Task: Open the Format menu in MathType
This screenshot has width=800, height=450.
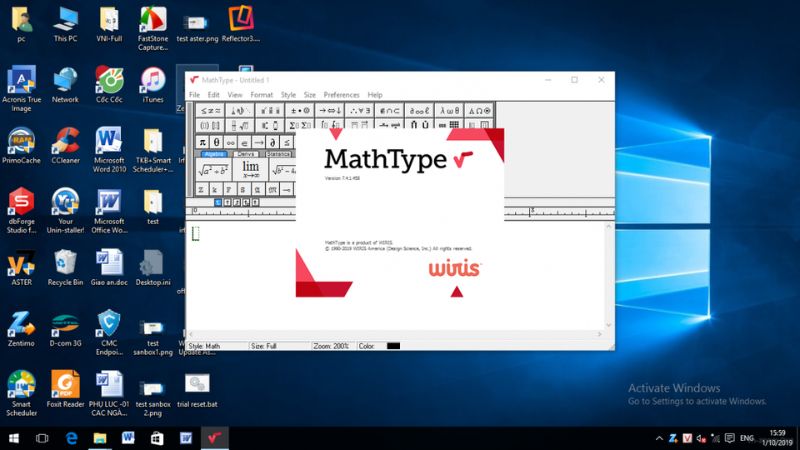Action: tap(262, 95)
